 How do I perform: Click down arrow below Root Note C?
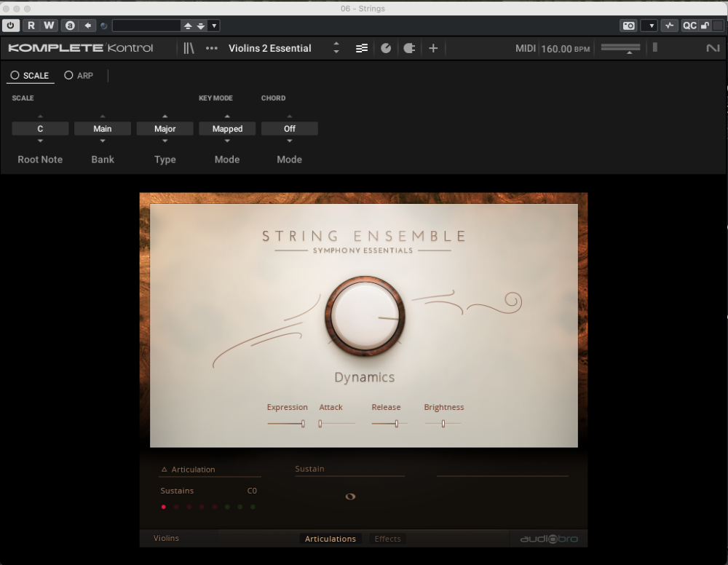click(x=40, y=141)
